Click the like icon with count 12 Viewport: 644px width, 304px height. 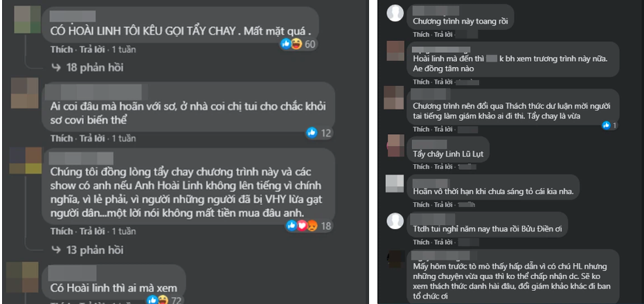(312, 132)
